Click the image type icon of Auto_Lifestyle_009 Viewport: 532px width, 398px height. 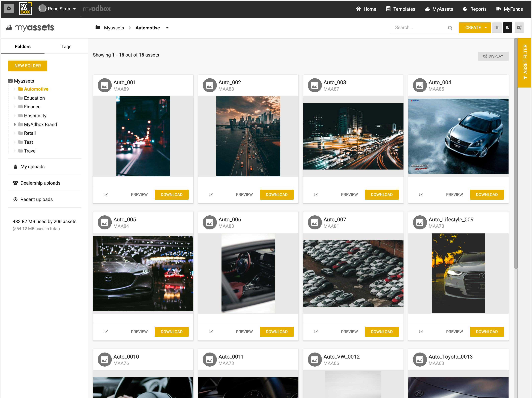coord(420,222)
